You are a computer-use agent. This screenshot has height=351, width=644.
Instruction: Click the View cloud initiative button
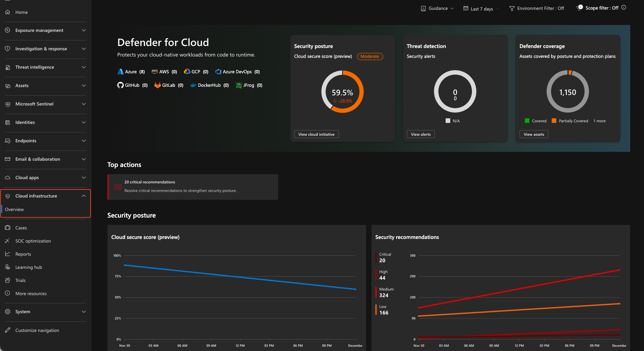(316, 134)
